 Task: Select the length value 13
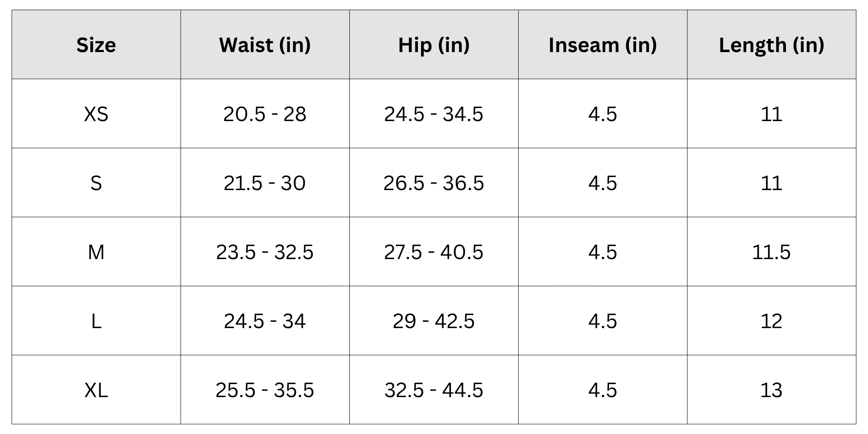coord(771,390)
